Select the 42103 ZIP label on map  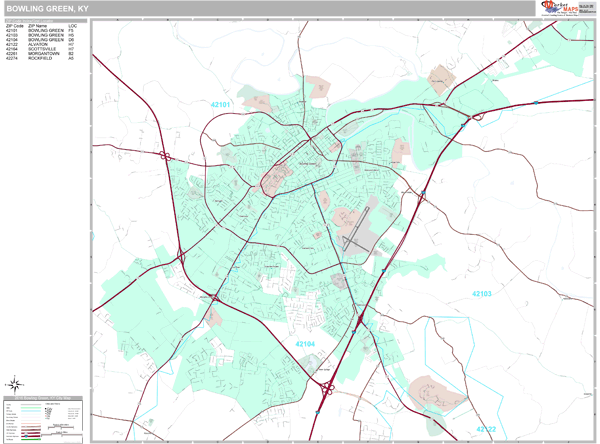(482, 294)
